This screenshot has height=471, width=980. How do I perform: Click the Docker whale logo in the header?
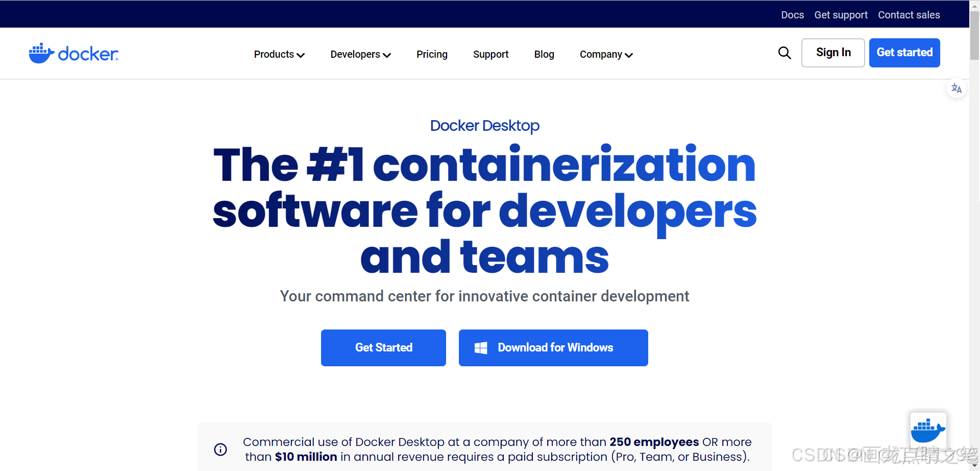[x=73, y=53]
